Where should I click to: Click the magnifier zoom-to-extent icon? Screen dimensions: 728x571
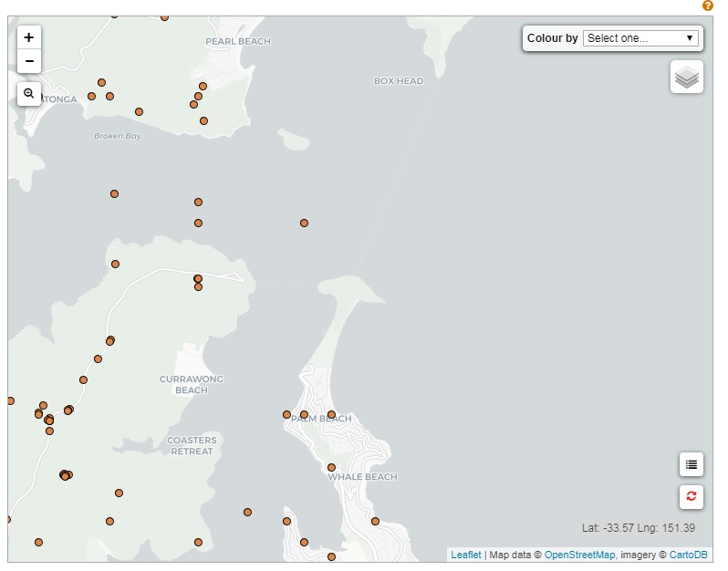coord(29,93)
